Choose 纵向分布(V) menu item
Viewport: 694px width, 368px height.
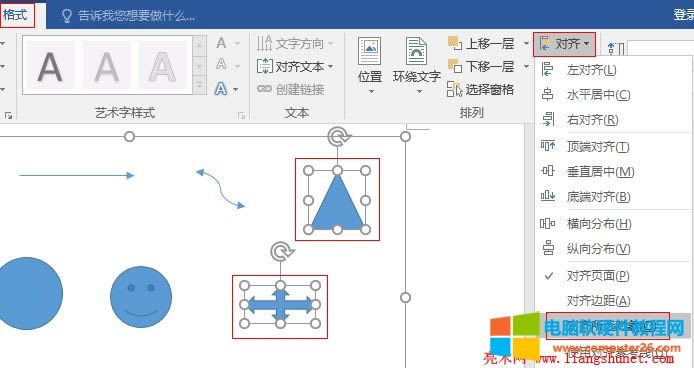click(x=613, y=248)
